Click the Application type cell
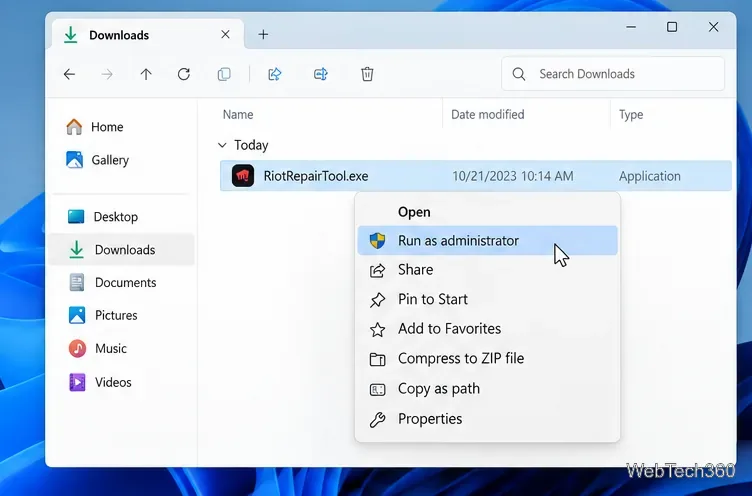Viewport: 752px width, 496px height. coord(649,176)
